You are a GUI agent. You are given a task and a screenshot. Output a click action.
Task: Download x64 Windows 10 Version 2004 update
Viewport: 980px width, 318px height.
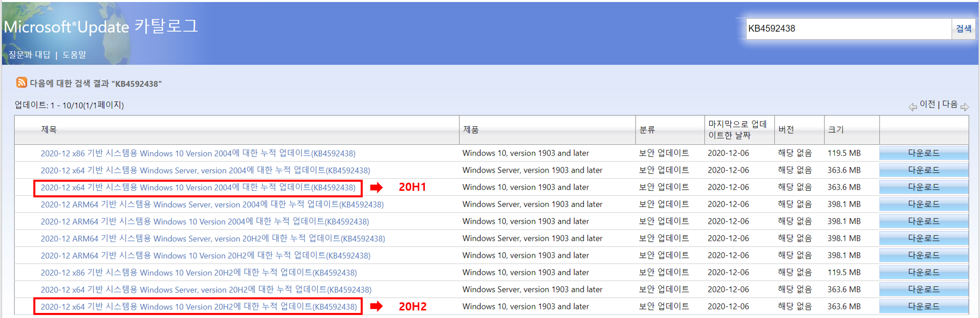click(924, 187)
